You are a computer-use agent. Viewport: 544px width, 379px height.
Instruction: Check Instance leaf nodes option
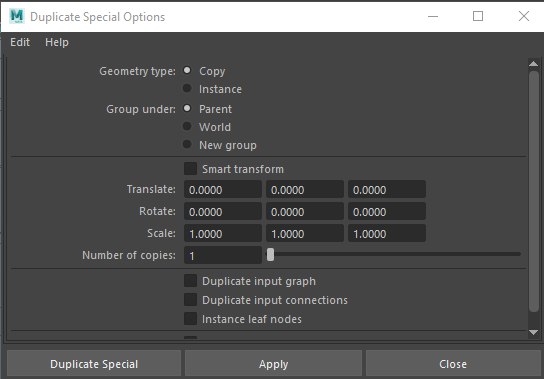pyautogui.click(x=190, y=319)
